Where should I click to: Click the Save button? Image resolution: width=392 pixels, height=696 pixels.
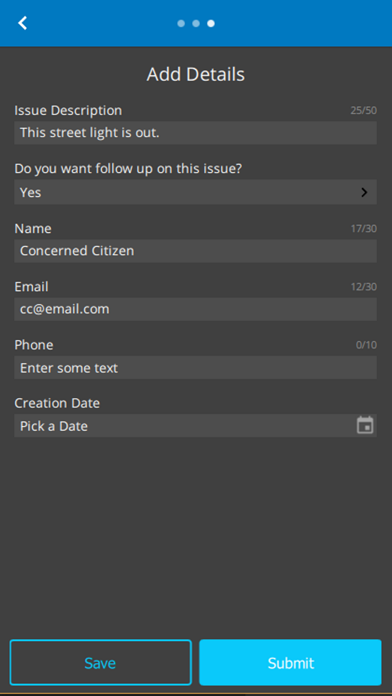tap(100, 663)
